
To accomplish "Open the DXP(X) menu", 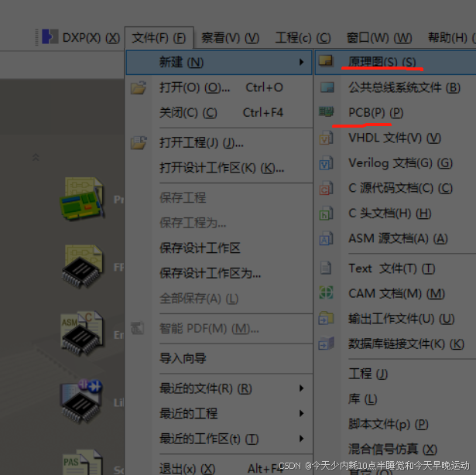I will tap(91, 38).
